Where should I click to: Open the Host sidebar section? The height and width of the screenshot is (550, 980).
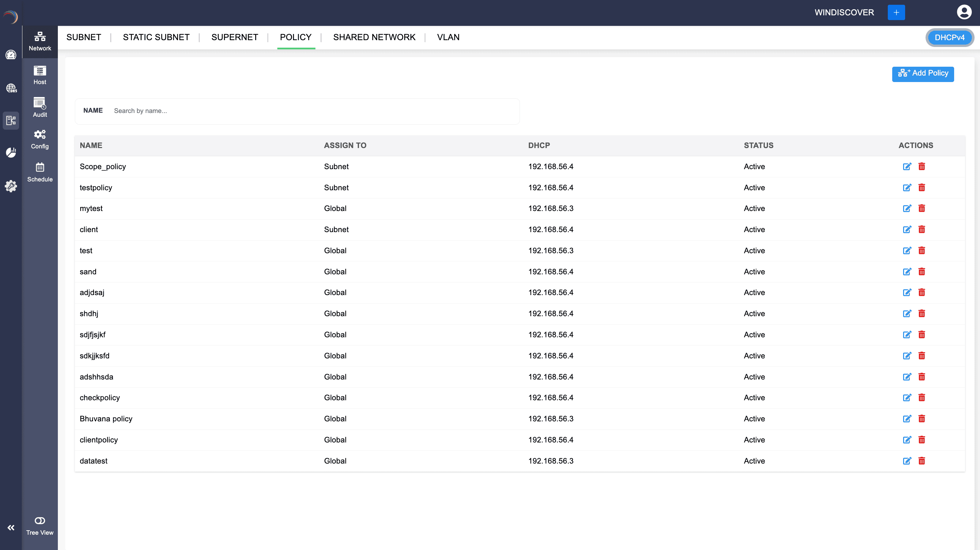(39, 75)
